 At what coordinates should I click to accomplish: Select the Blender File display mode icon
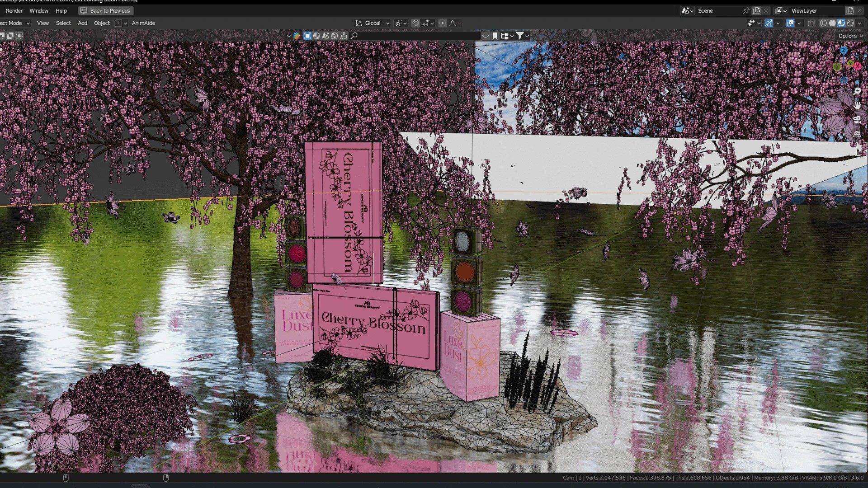pyautogui.click(x=316, y=36)
